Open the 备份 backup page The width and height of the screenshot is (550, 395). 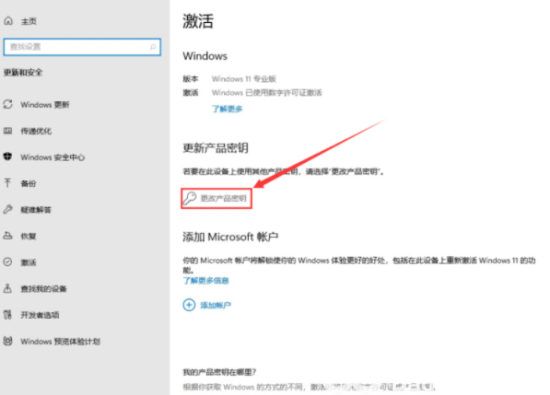[28, 183]
